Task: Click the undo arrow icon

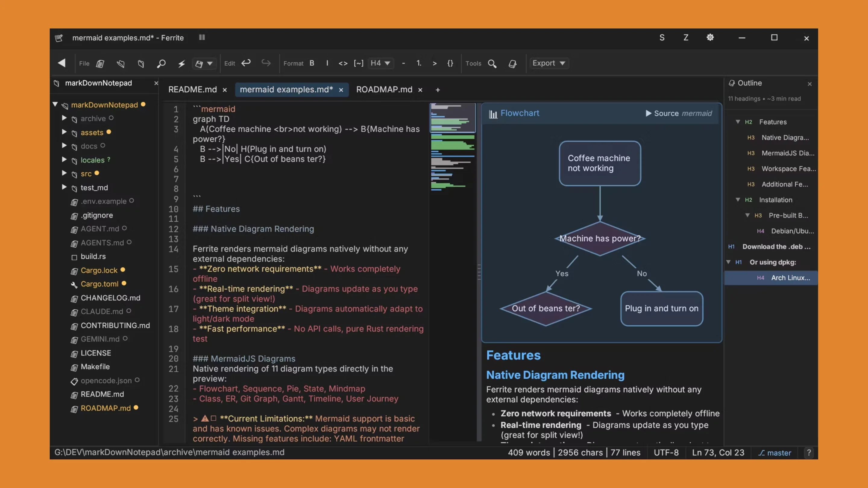Action: 246,63
